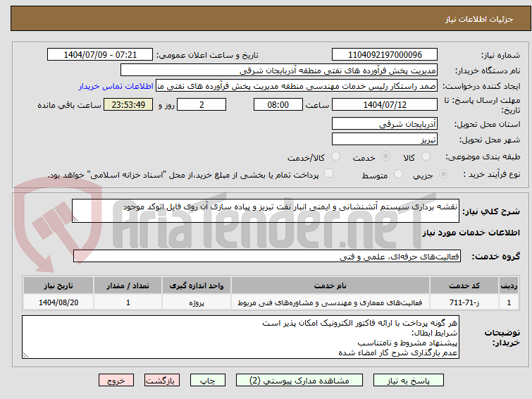The width and height of the screenshot is (532, 399).
Task: Click the استان محل تحویل field
Action: [385, 123]
